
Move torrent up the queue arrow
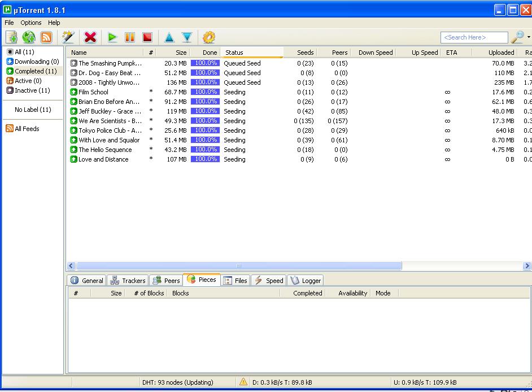(x=169, y=37)
